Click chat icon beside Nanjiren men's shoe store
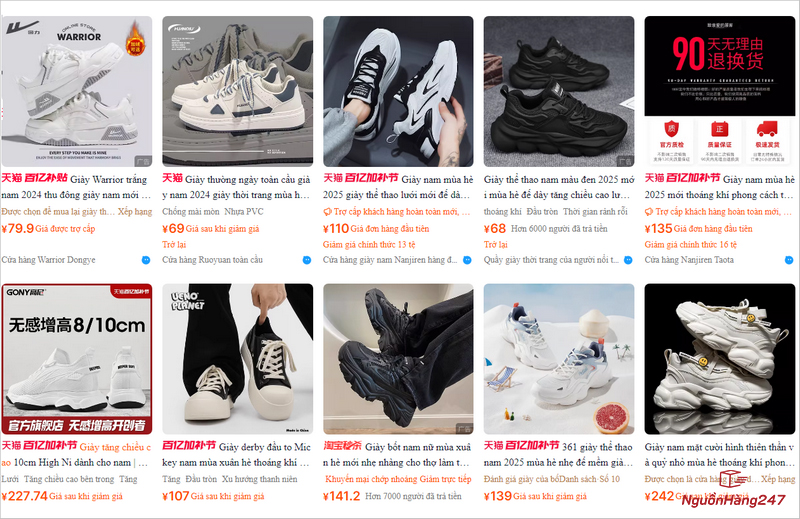Viewport: 800px width, 519px height. [x=467, y=260]
